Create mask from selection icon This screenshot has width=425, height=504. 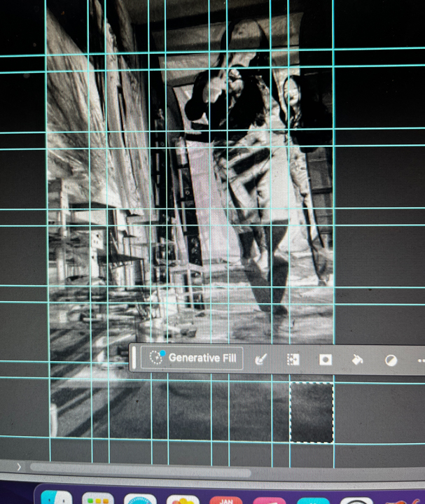[325, 360]
